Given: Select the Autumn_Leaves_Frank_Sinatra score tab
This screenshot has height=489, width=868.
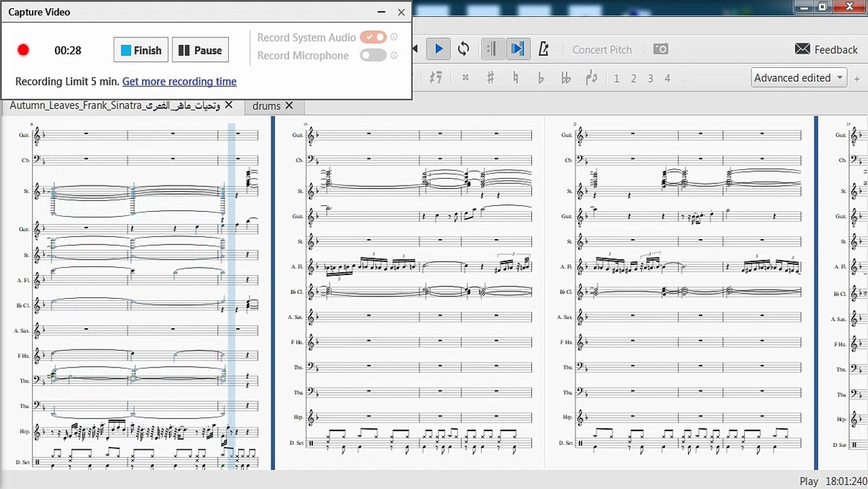Looking at the screenshot, I should pyautogui.click(x=115, y=106).
